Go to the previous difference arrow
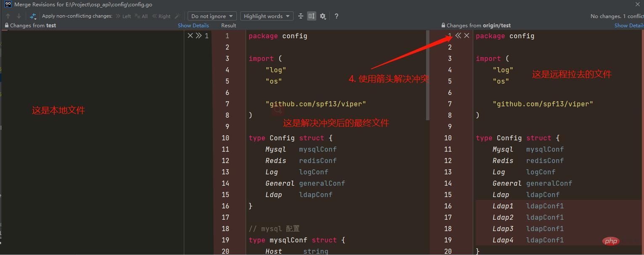Screen dimensions: 644x255 pos(8,16)
